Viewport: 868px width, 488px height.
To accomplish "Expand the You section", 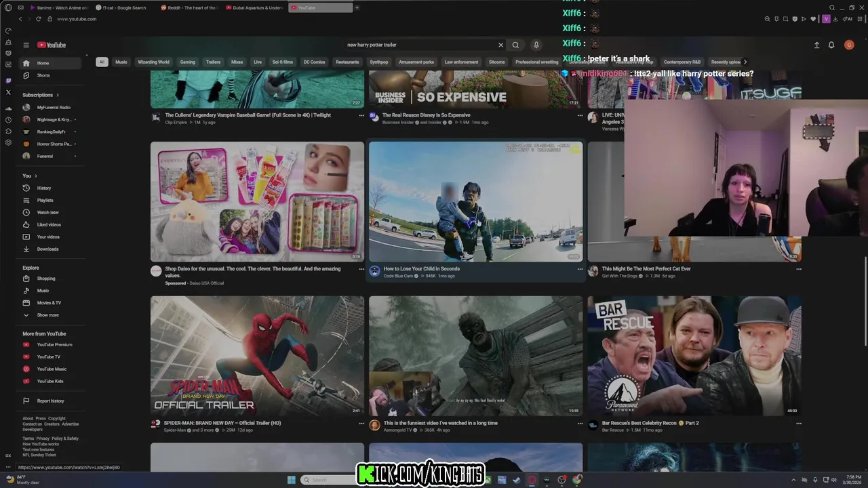I will (x=30, y=176).
